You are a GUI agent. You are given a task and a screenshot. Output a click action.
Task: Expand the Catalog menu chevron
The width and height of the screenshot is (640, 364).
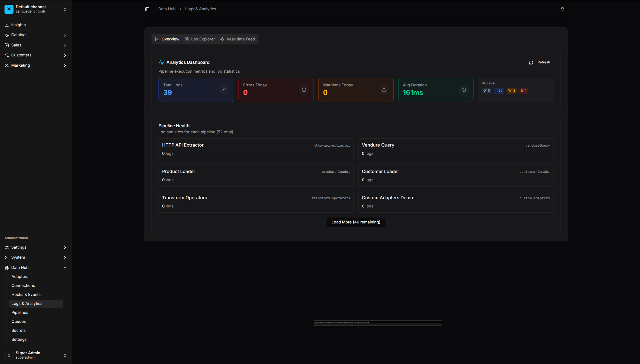click(x=65, y=35)
